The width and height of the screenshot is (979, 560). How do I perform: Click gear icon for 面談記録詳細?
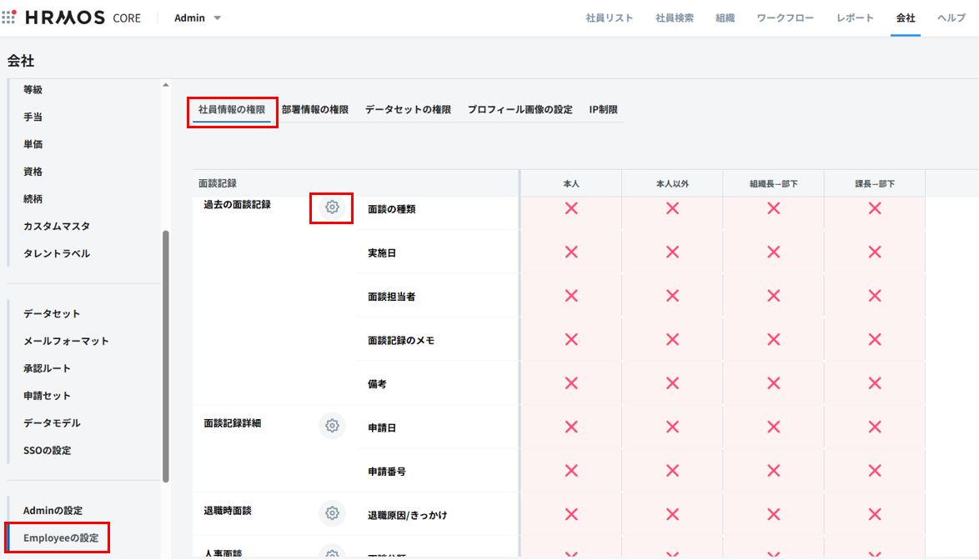click(332, 426)
